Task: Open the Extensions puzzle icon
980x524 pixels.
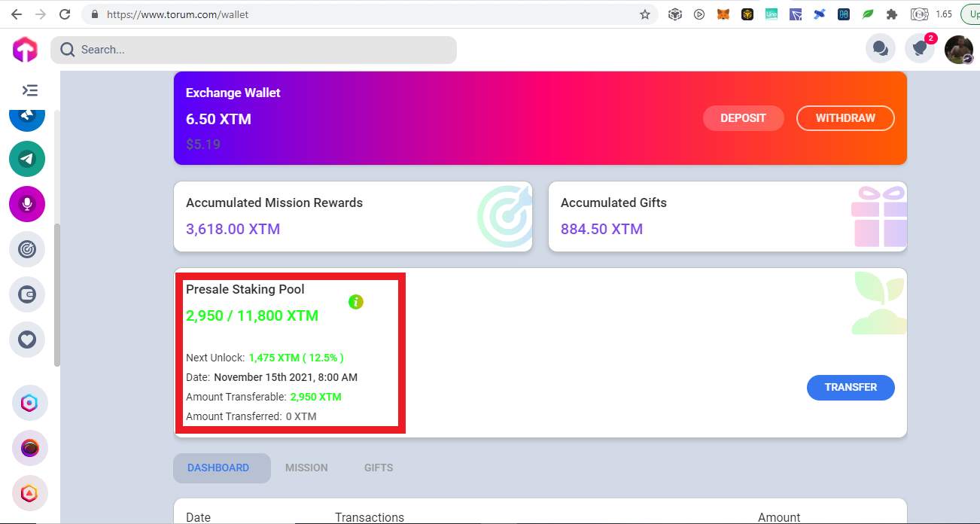Action: 892,14
